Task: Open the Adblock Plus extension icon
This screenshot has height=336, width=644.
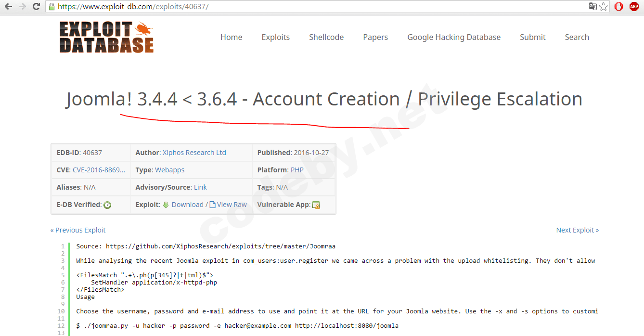Action: [x=634, y=7]
